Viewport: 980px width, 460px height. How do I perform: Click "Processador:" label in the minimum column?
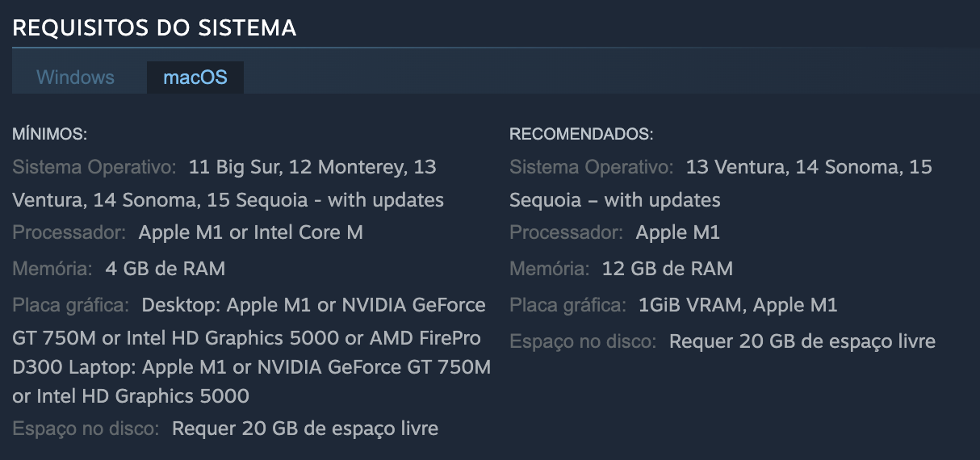click(69, 232)
